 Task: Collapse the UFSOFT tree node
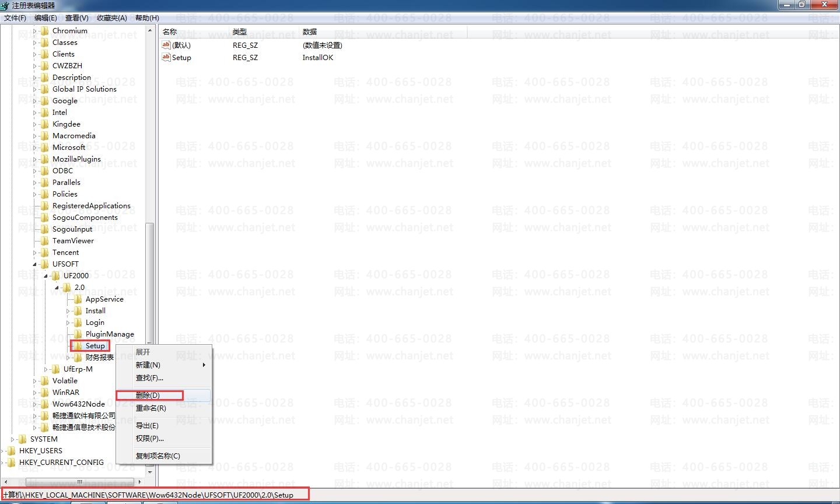pos(35,264)
